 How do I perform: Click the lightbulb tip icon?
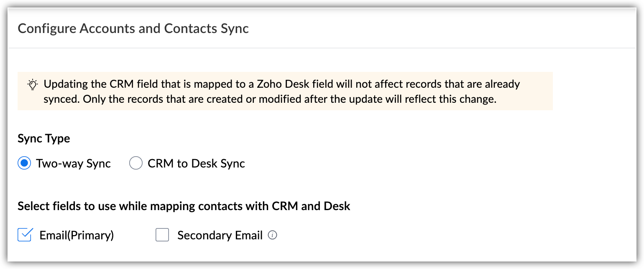(x=33, y=84)
